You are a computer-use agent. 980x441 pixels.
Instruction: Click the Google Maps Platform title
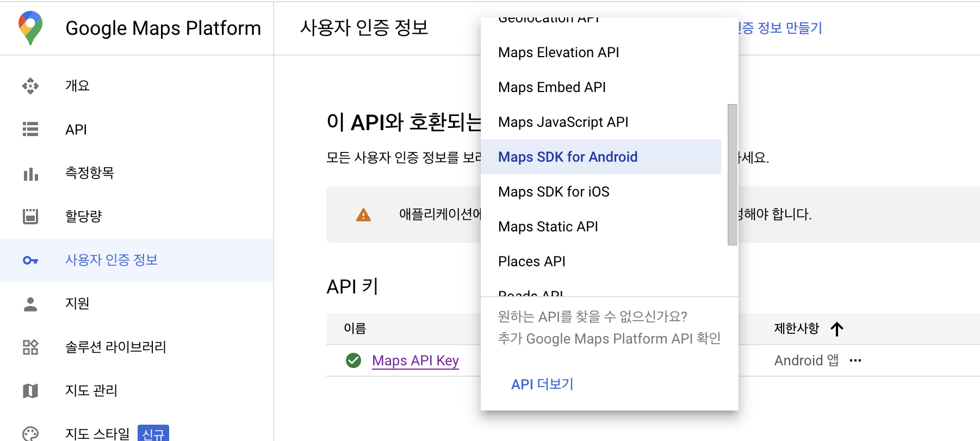tap(163, 28)
